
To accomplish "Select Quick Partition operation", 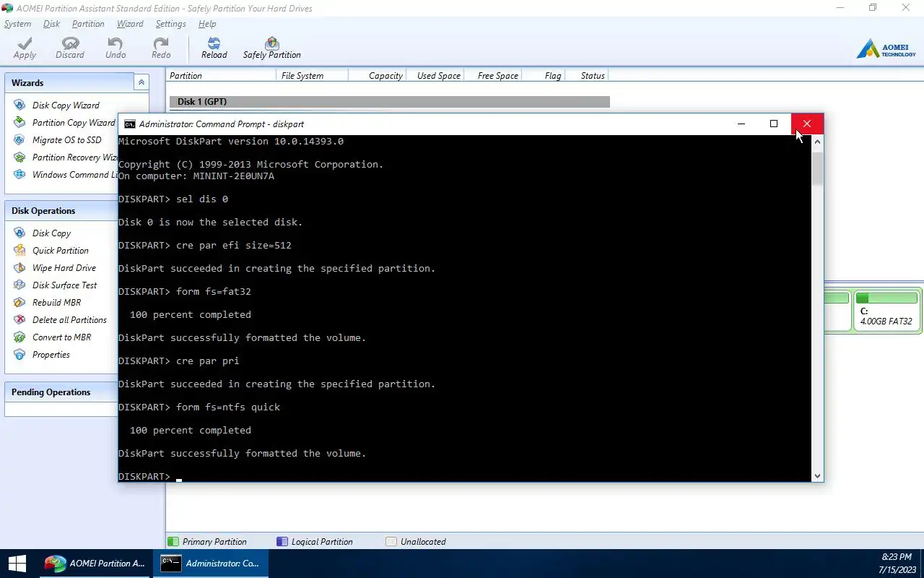I will [x=51, y=251].
